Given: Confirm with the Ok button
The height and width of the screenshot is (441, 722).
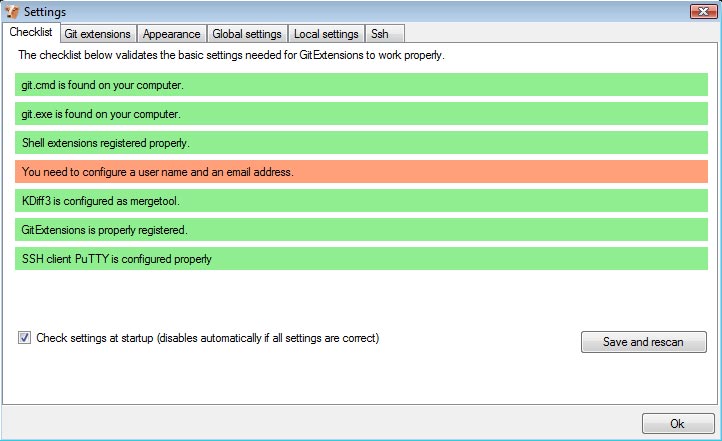Looking at the screenshot, I should (677, 423).
